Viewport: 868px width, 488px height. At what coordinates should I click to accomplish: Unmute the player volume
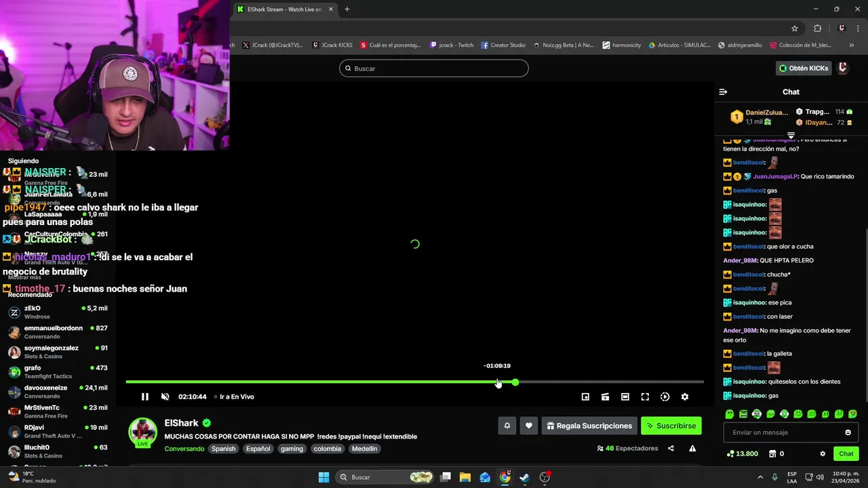[165, 396]
